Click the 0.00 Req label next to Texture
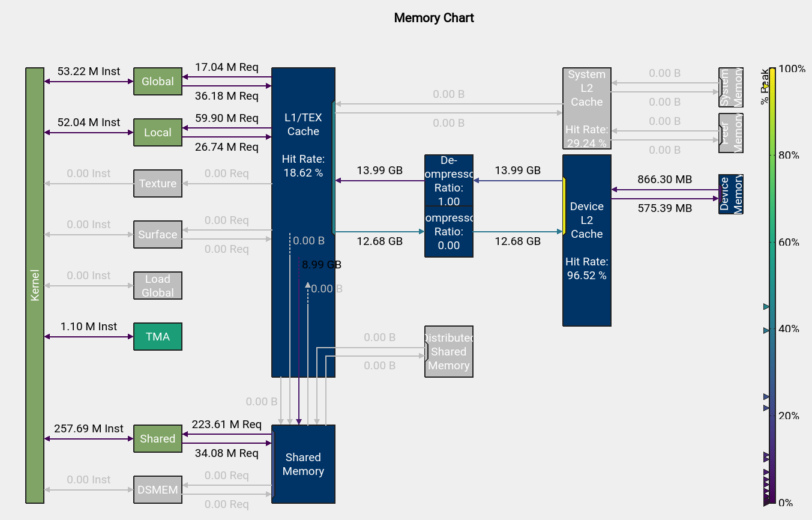Viewport: 812px width, 520px height. pyautogui.click(x=227, y=174)
